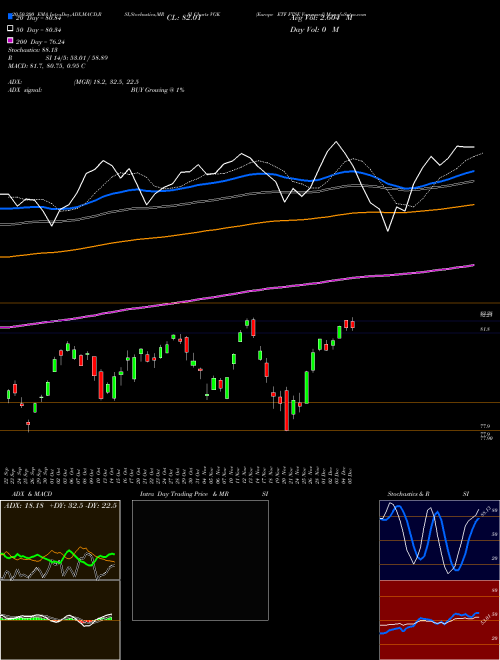Image resolution: width=500 pixels, height=660 pixels.
Task: Open the MACD histogram chart panel
Action: pos(60,620)
